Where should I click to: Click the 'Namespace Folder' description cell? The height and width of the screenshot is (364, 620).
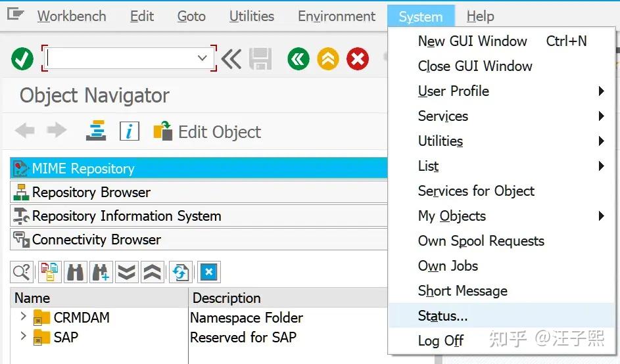(247, 317)
